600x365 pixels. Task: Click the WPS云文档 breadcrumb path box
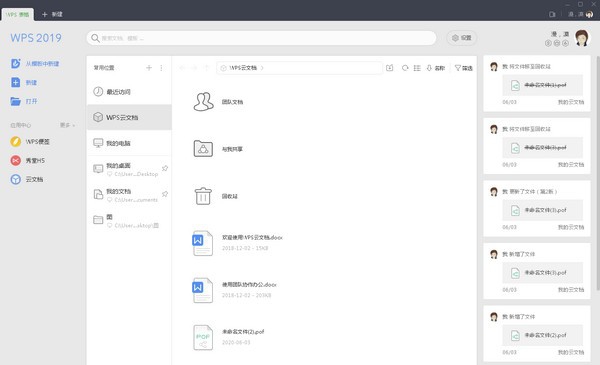[x=299, y=68]
